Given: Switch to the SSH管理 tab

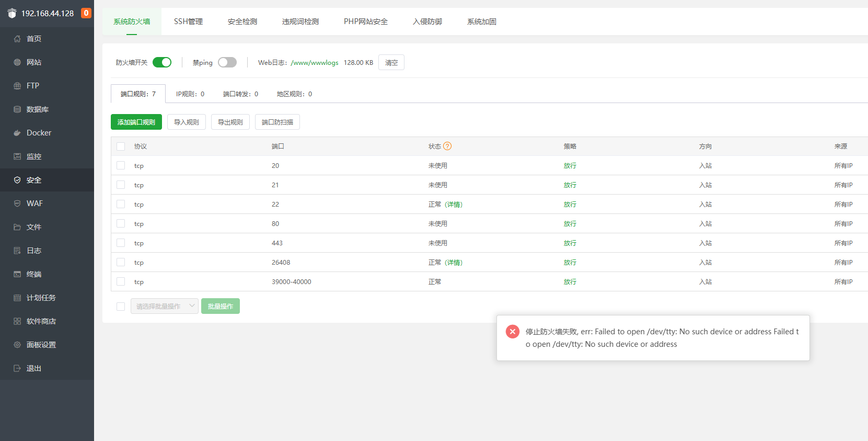Looking at the screenshot, I should 188,21.
